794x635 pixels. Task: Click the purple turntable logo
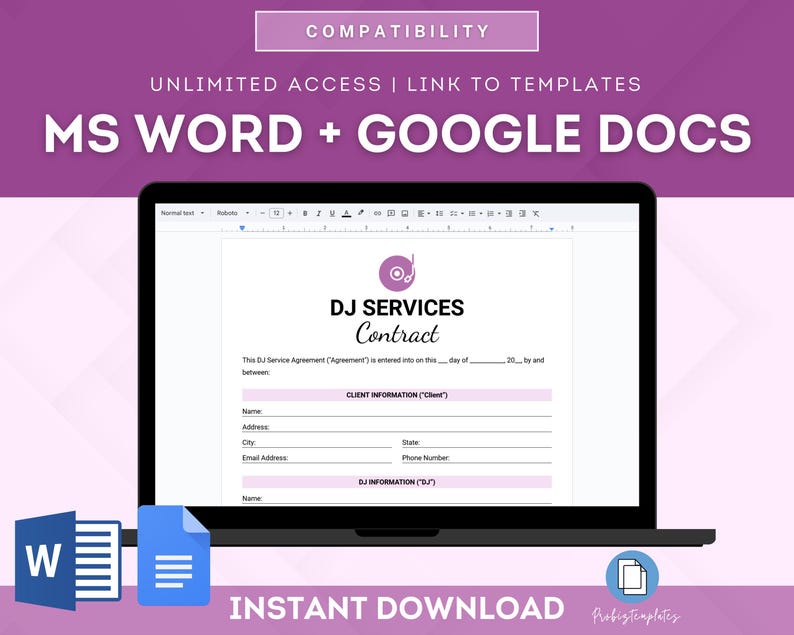coord(397,273)
